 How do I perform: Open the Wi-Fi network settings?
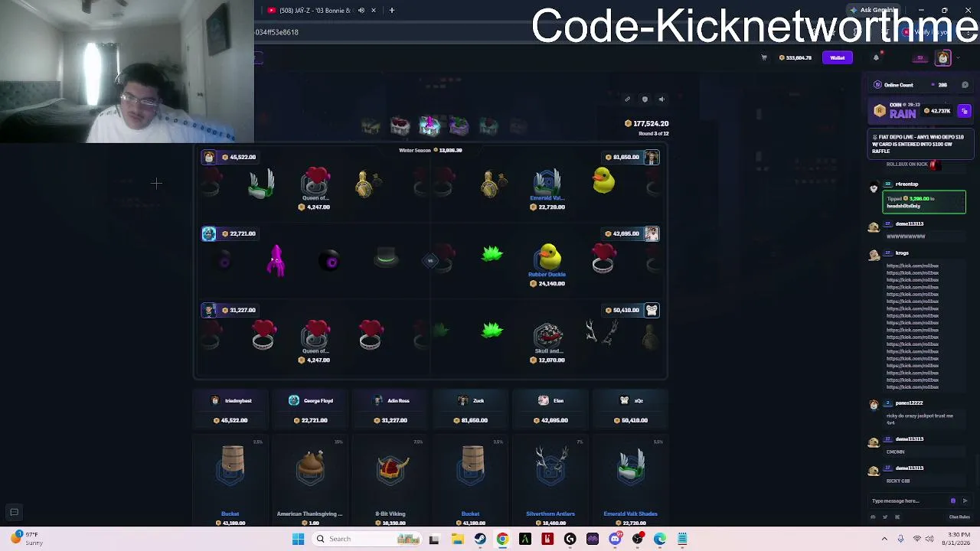tap(916, 539)
